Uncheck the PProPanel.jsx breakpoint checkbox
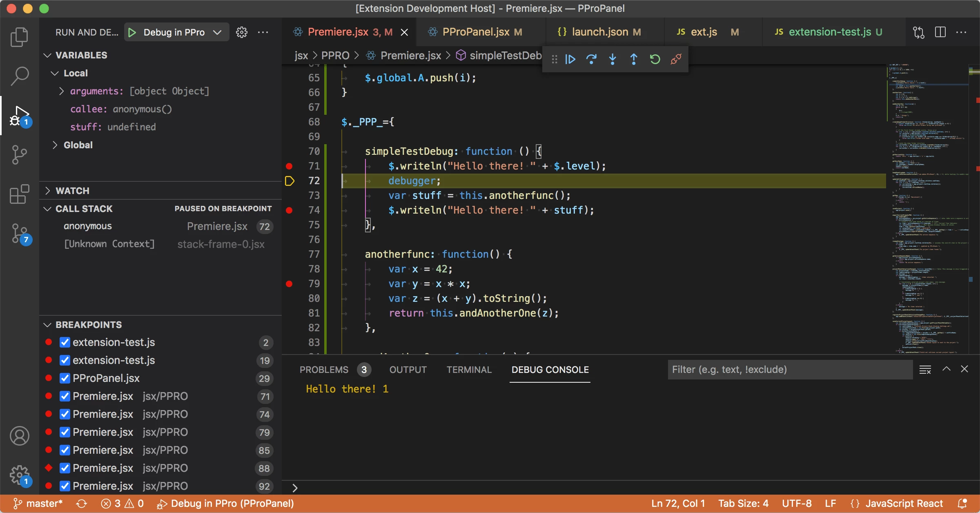The image size is (980, 513). click(65, 378)
